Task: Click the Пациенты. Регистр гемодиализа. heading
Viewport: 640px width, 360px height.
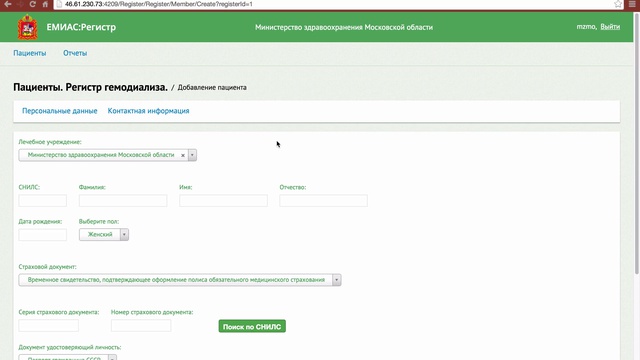Action: pos(90,87)
